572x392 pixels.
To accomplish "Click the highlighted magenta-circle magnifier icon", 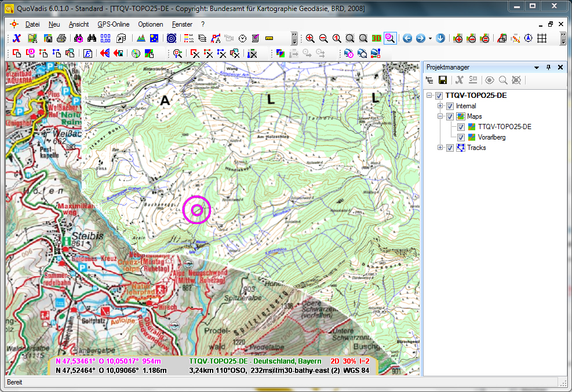I will 390,38.
